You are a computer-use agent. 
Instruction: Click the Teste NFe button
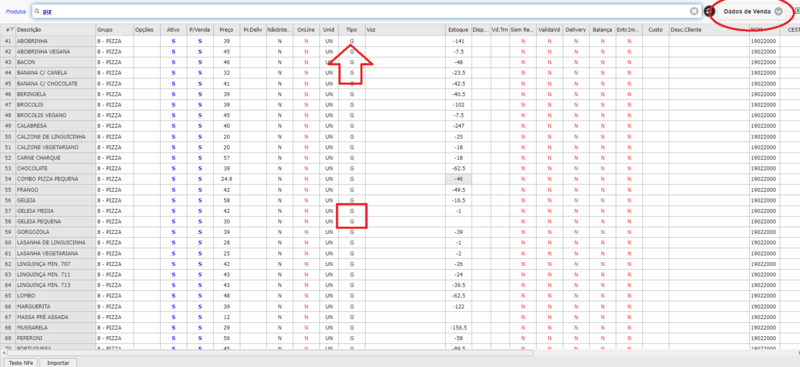coord(20,363)
